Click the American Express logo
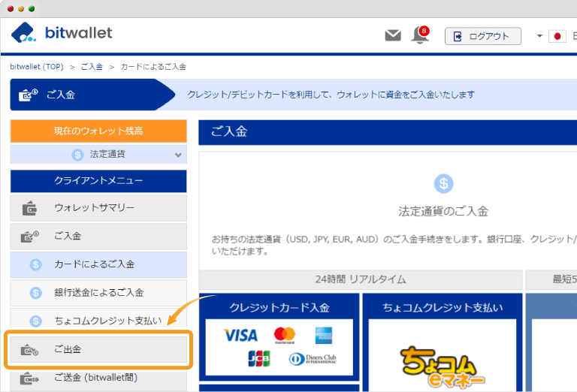 pos(324,336)
